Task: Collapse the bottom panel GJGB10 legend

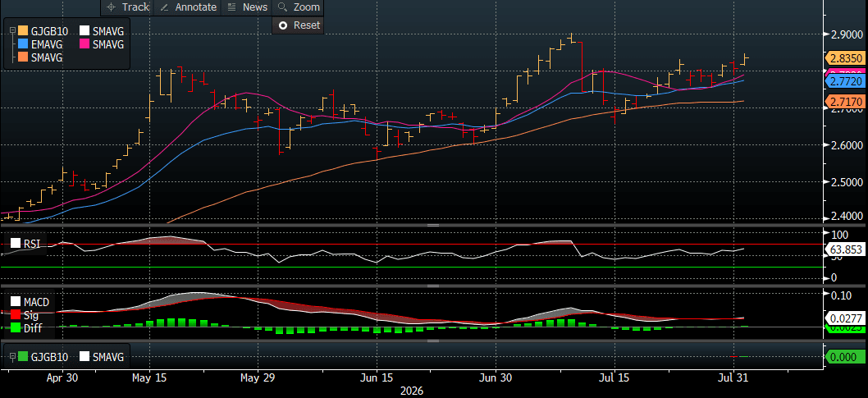Action: 11,358
